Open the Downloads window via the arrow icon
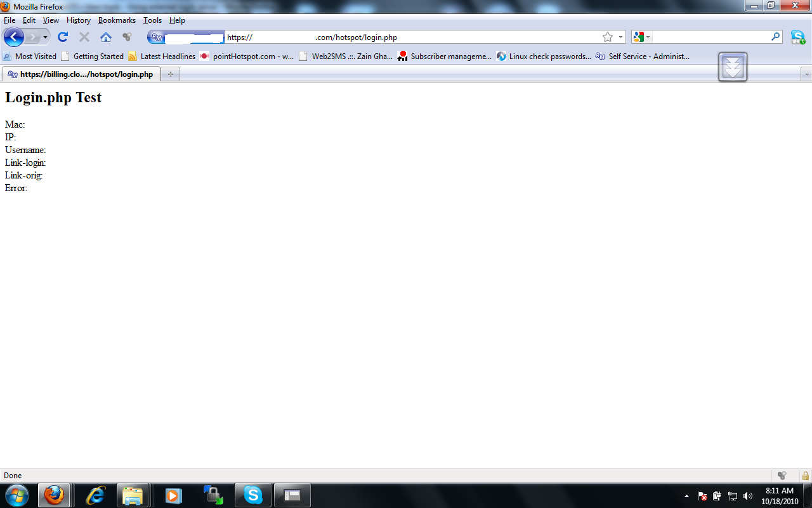This screenshot has height=508, width=812. (733, 67)
